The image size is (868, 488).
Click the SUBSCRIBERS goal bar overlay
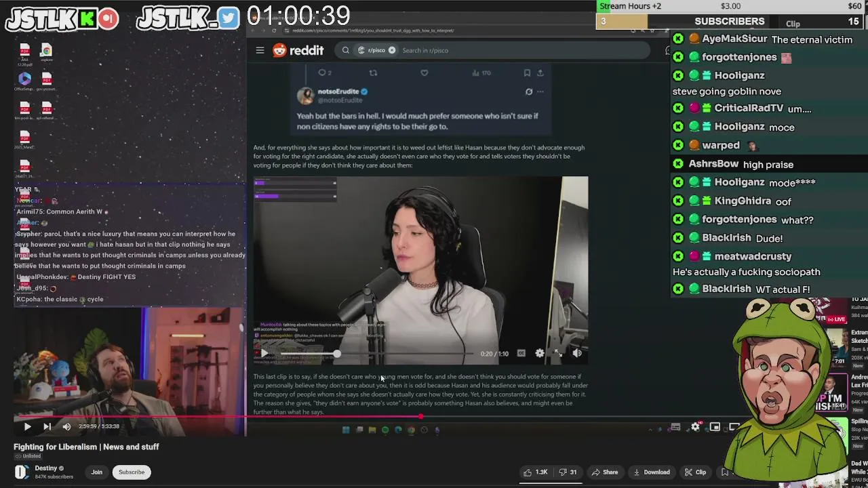click(729, 22)
